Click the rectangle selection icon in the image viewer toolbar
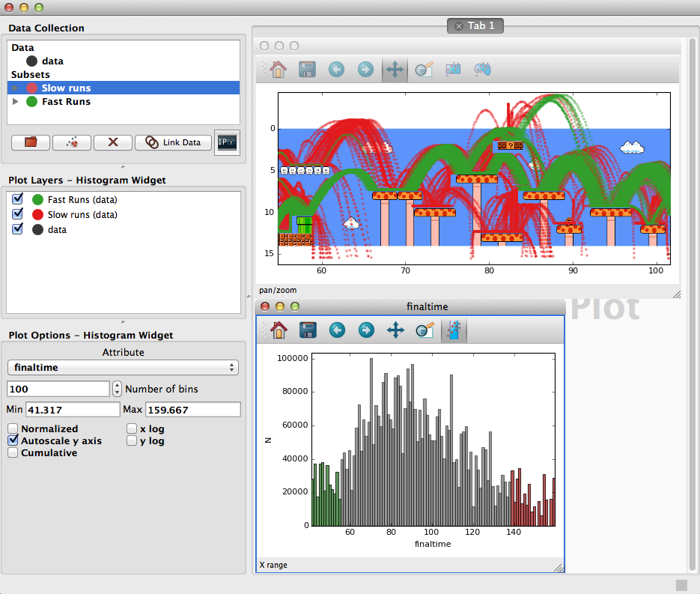Viewport: 700px width, 594px height. tap(453, 70)
